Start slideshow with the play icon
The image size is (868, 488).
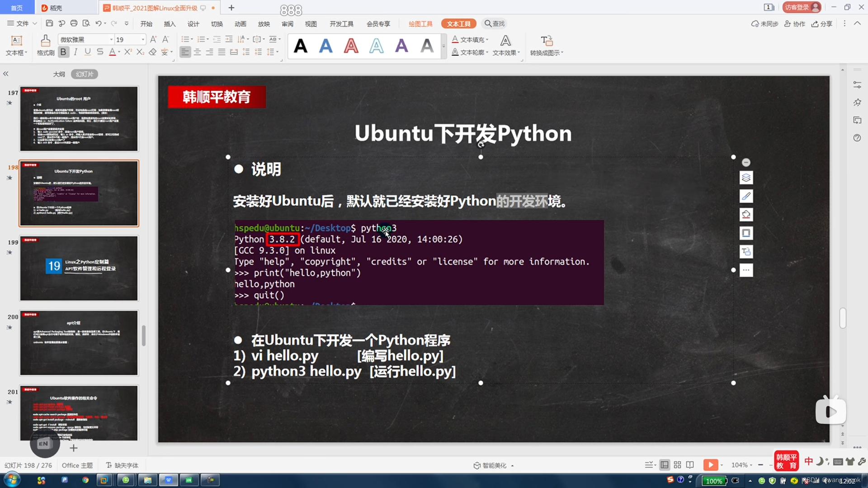711,465
